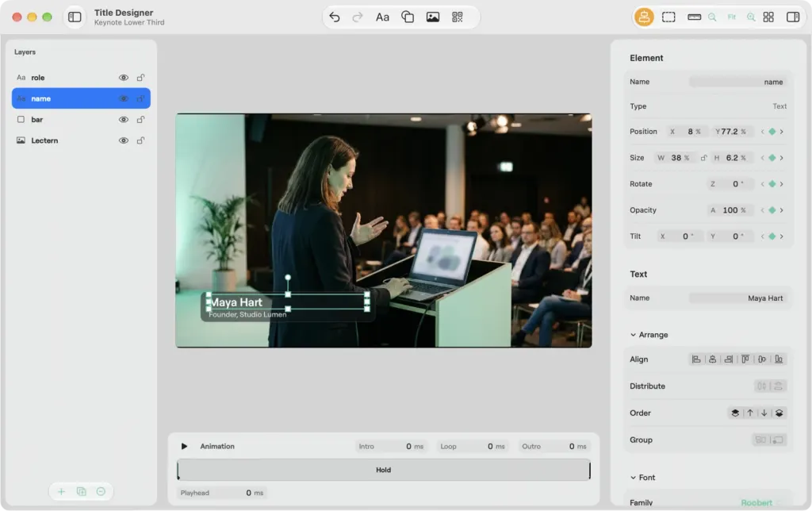This screenshot has height=511, width=812.
Task: Edit the Text Name field Maya Hart
Action: point(737,298)
